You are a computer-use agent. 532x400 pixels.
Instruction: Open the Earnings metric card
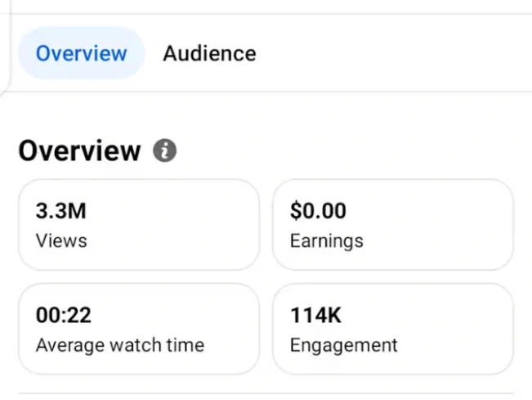click(x=392, y=225)
